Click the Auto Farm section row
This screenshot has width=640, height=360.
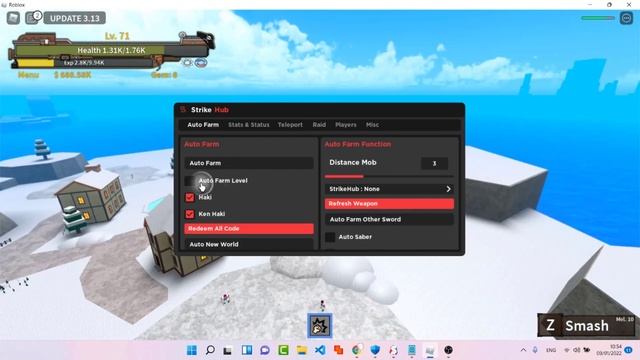(249, 163)
